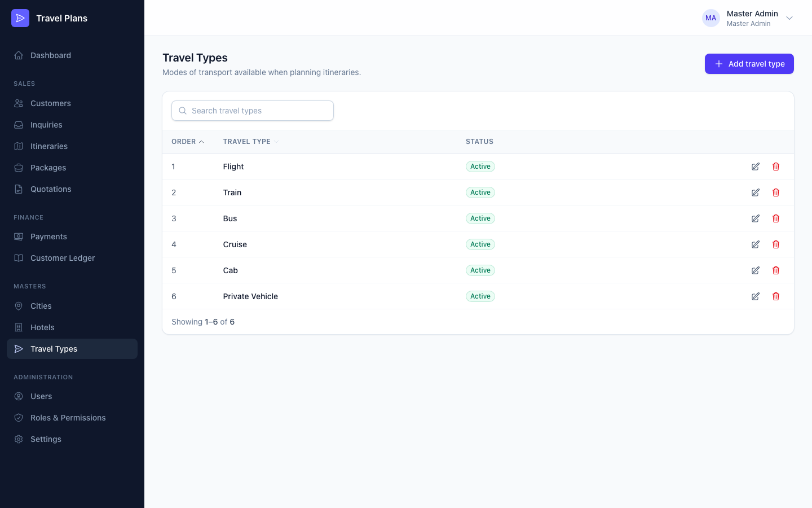The width and height of the screenshot is (812, 508).
Task: Go to the Cities master list
Action: (72, 306)
